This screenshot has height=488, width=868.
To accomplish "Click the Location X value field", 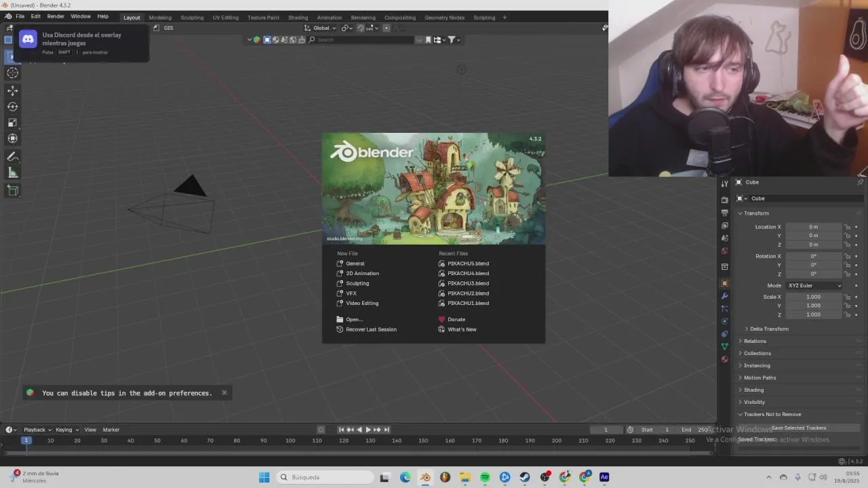I will coord(814,227).
